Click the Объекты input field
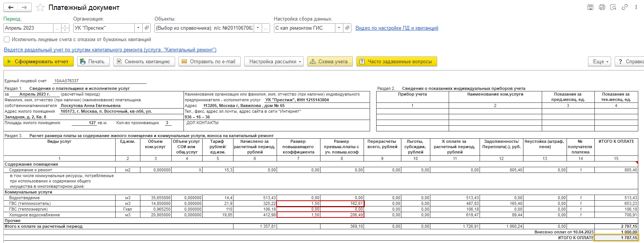Viewport: 644px width, 243px height. 204,28
